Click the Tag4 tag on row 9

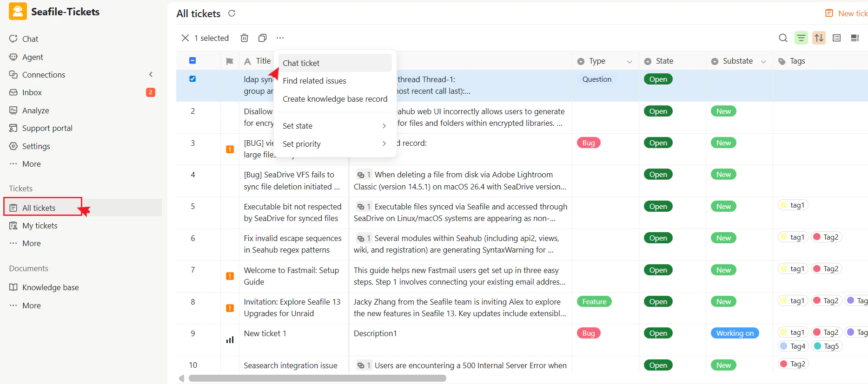pyautogui.click(x=793, y=346)
